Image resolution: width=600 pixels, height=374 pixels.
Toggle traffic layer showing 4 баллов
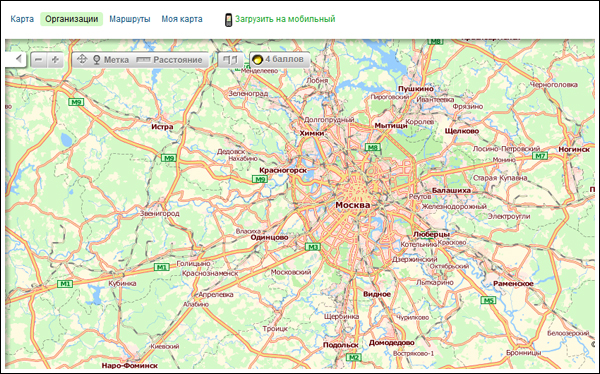coord(280,60)
